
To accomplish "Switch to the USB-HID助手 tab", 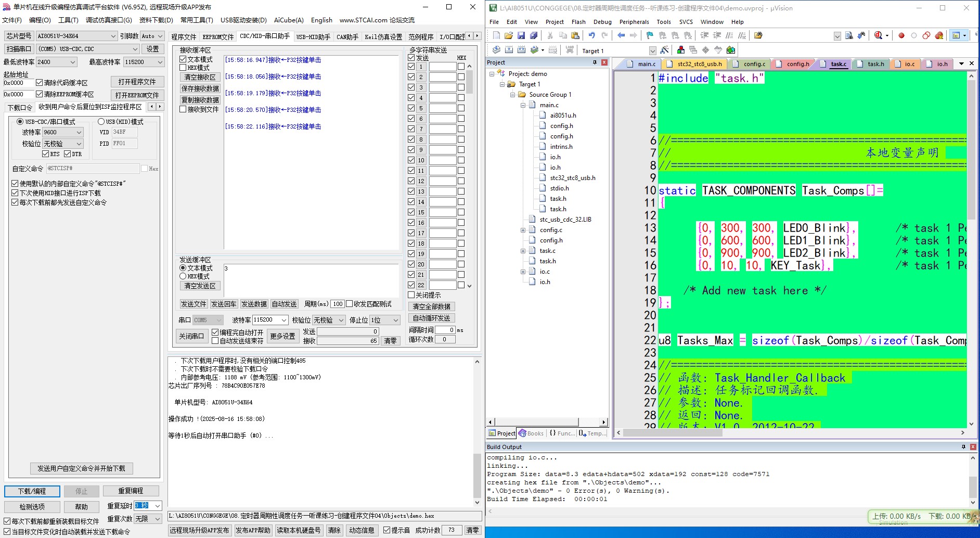I will pos(313,36).
